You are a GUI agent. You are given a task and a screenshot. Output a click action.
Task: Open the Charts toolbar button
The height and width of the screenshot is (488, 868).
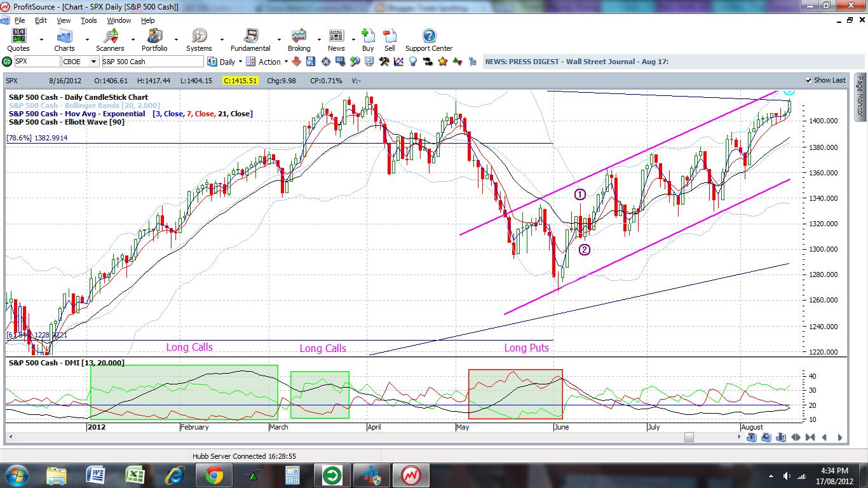pos(64,40)
